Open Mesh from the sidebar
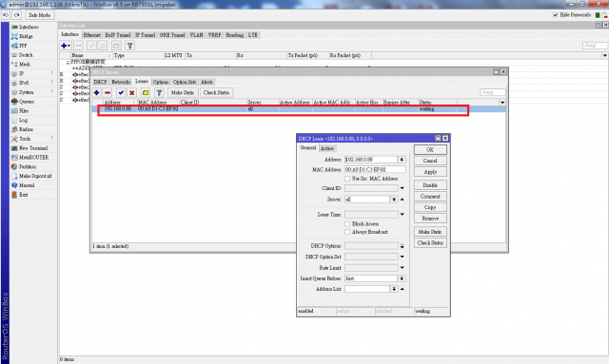 pyautogui.click(x=25, y=64)
